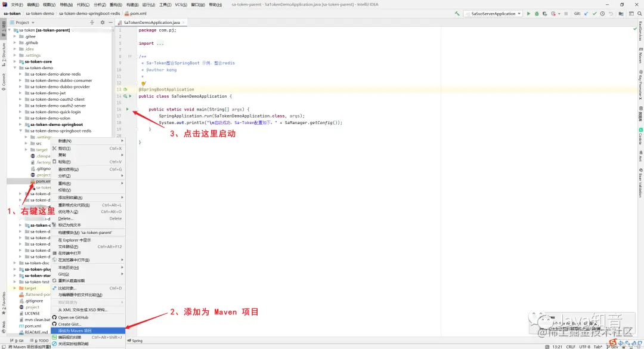The image size is (644, 349).
Task: Select README.md file in project tree
Action: coord(36,332)
